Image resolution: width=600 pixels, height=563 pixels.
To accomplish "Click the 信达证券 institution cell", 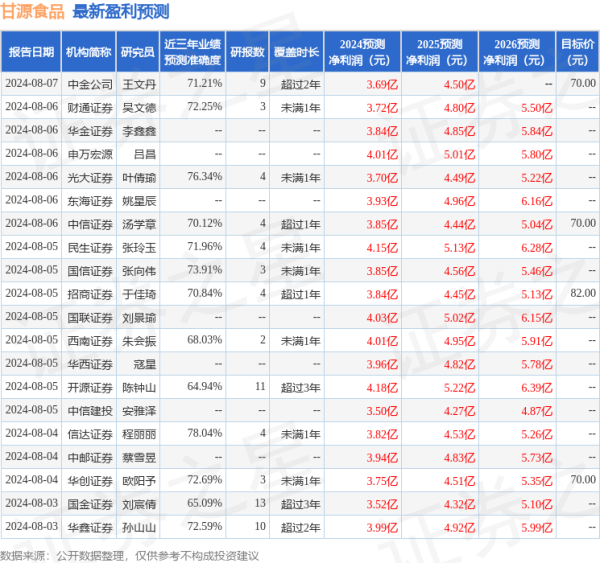I will (x=90, y=434).
